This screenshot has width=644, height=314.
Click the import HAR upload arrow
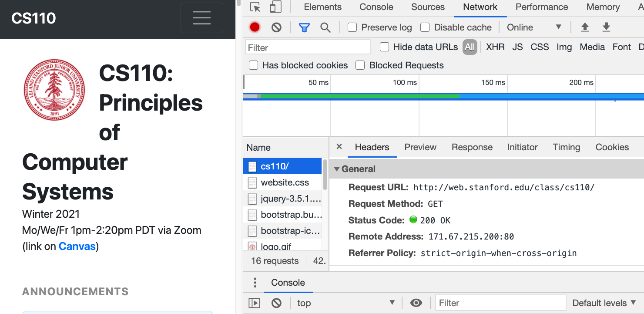click(x=585, y=27)
